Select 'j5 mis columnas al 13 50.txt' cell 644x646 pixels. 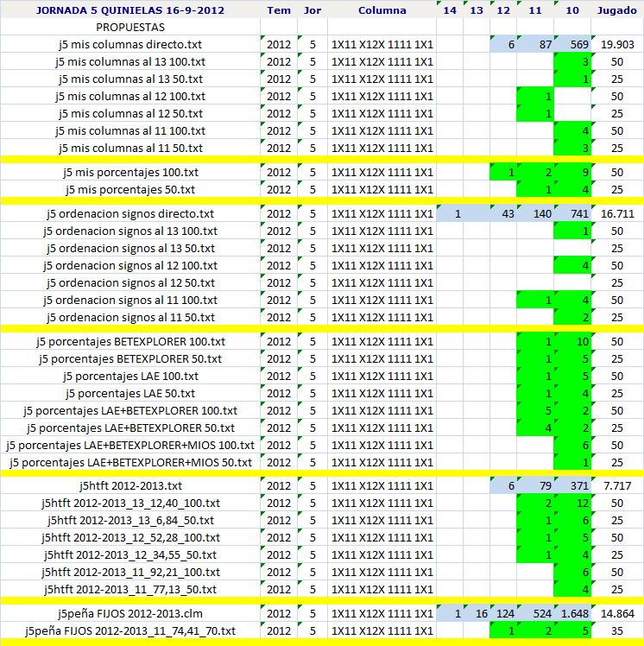pyautogui.click(x=130, y=79)
